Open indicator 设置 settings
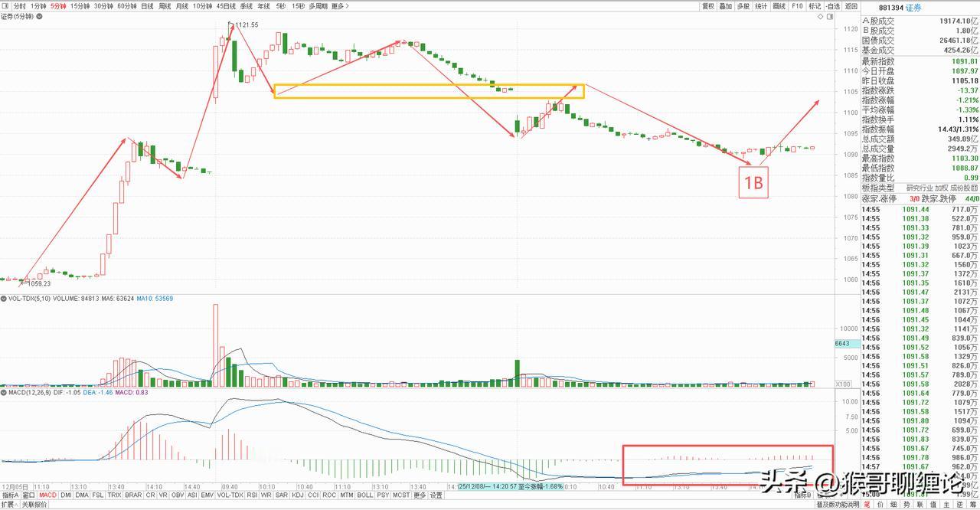Viewport: 980px width, 510px height. click(436, 495)
